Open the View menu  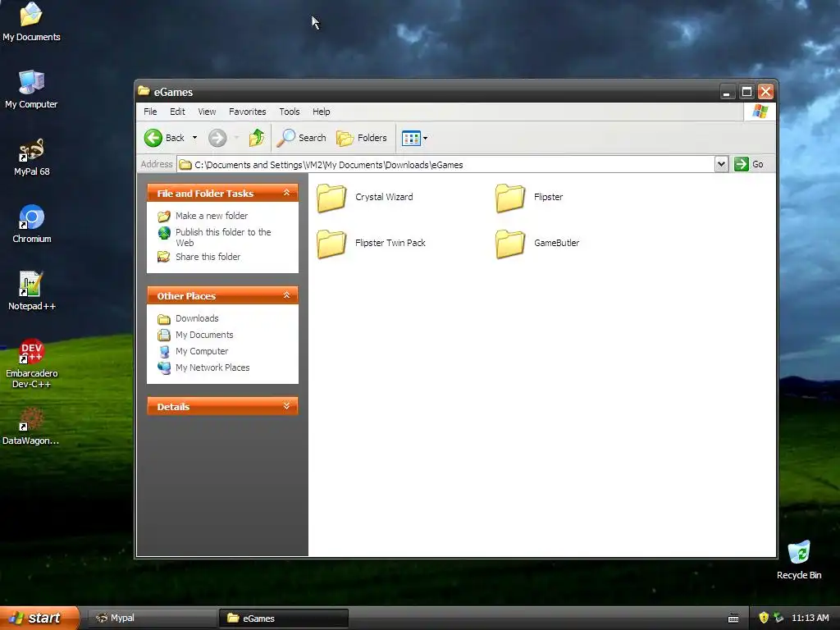pyautogui.click(x=207, y=112)
